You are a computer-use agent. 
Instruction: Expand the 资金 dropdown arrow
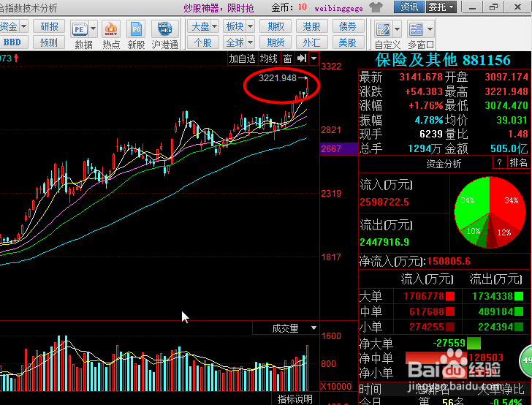click(23, 26)
